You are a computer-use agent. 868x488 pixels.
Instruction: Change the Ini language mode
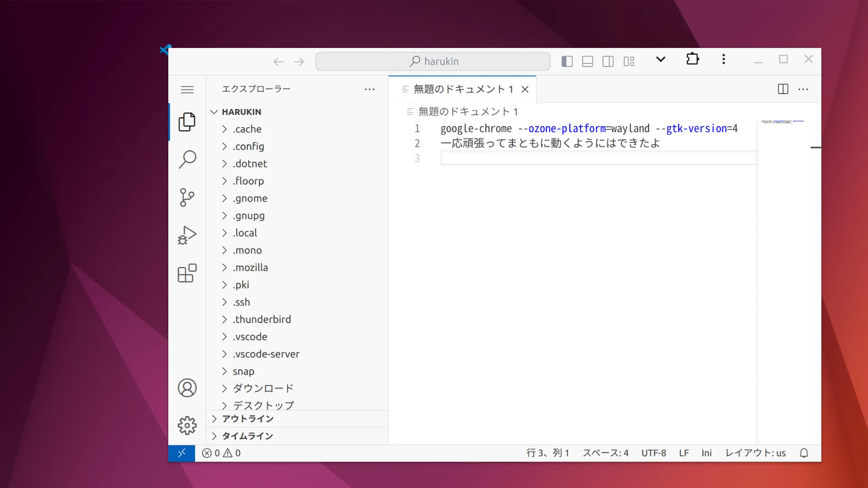pos(707,453)
